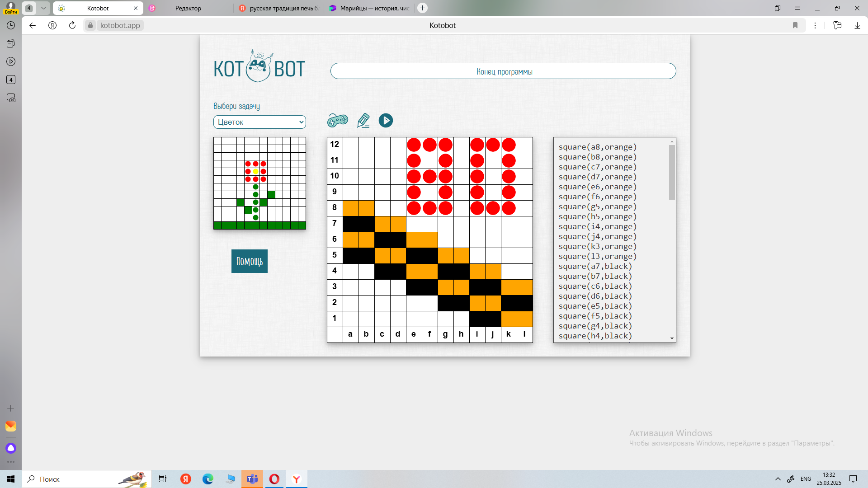This screenshot has width=868, height=488.
Task: Open the sidebar mail icon
Action: 11,426
